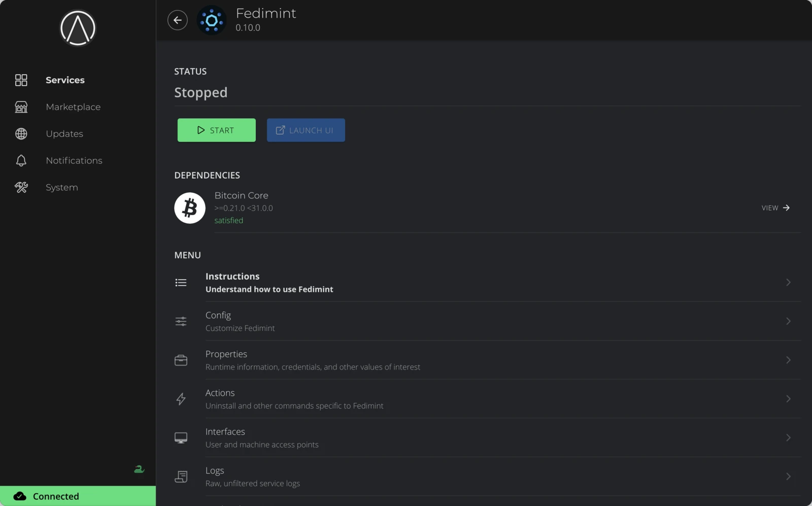Click the back arrow near Fedimint title
This screenshot has height=506, width=812.
pyautogui.click(x=177, y=20)
